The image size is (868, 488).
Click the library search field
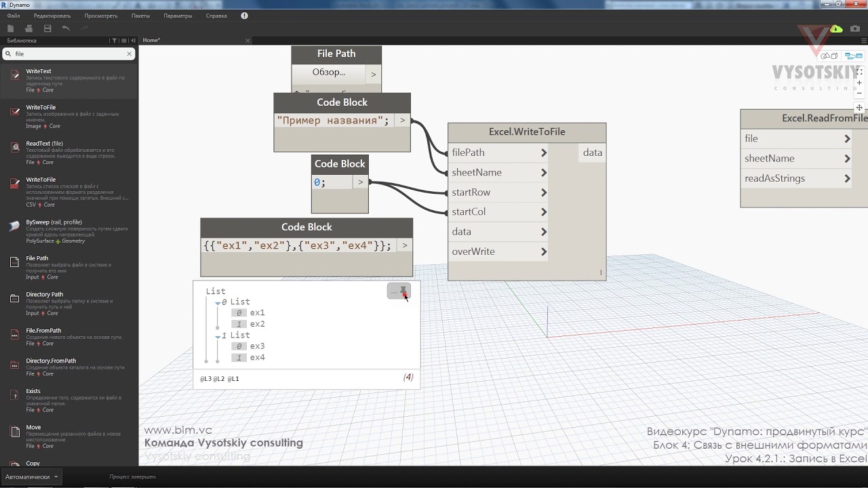point(68,54)
